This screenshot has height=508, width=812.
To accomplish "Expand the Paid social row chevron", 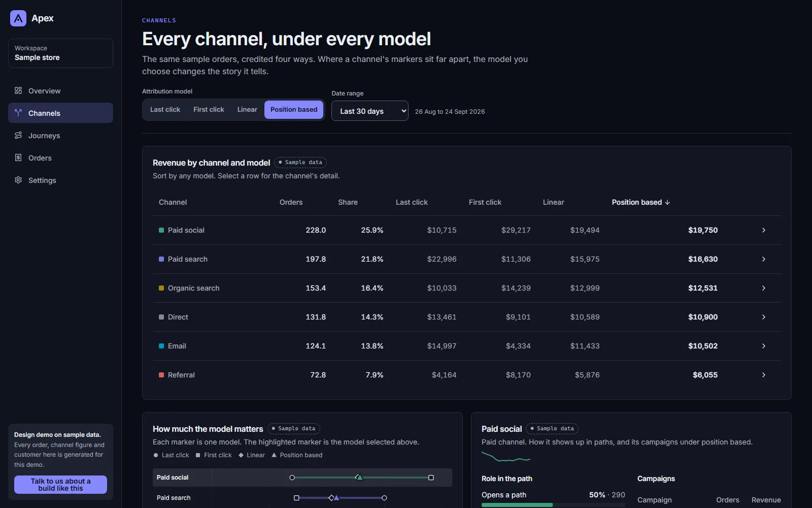I will pyautogui.click(x=763, y=230).
